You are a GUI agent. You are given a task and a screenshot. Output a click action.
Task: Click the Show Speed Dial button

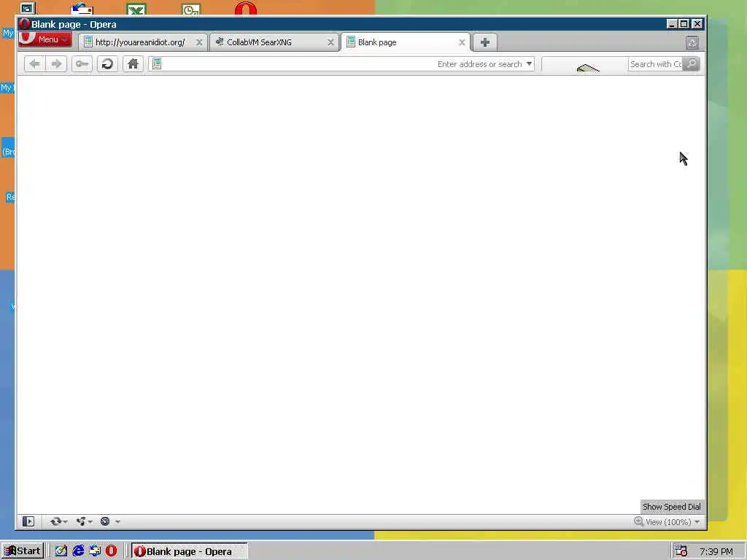pyautogui.click(x=671, y=507)
